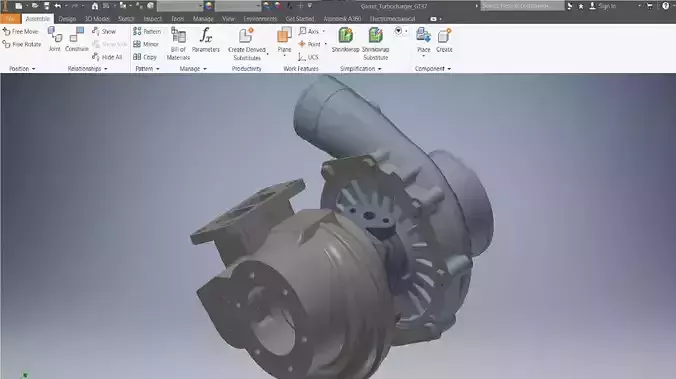Switch to the 3D Model tab

pos(97,19)
